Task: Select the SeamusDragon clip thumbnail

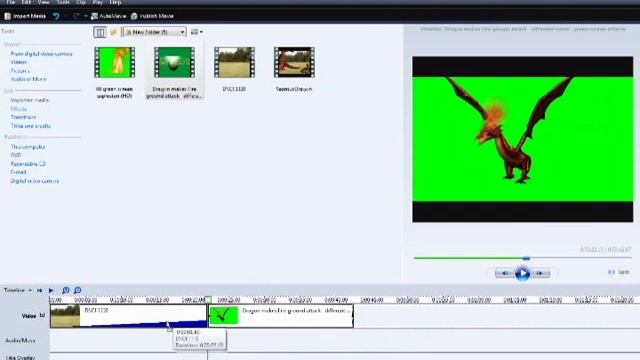Action: click(294, 62)
